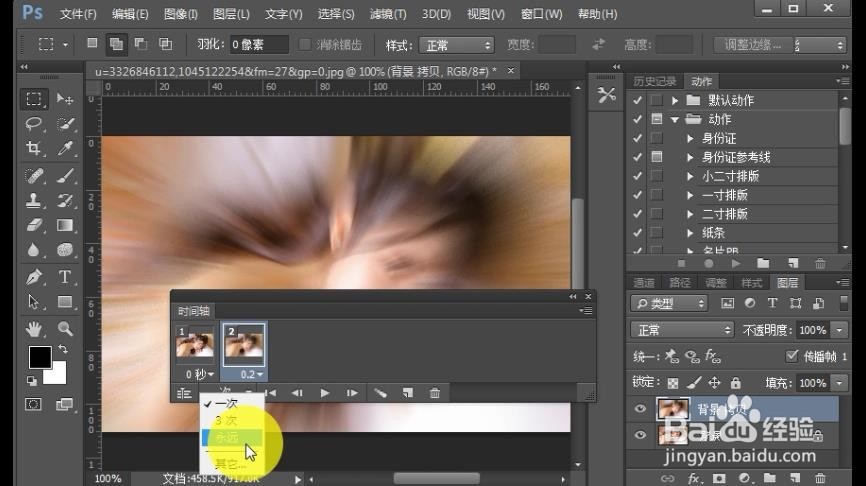Open the 滤镜(T) menu
The height and width of the screenshot is (486, 866).
click(x=388, y=14)
